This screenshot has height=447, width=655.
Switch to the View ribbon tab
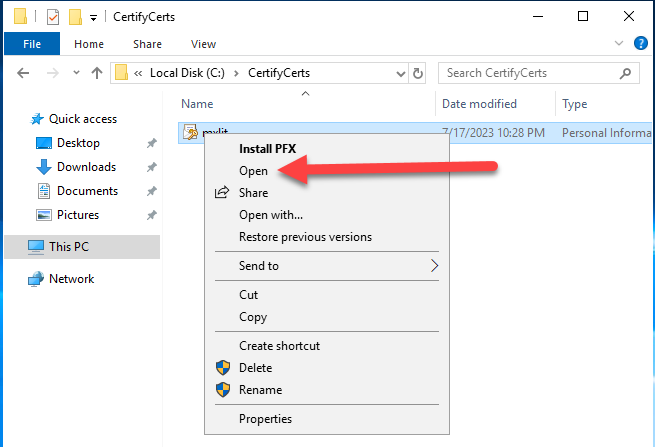(203, 44)
